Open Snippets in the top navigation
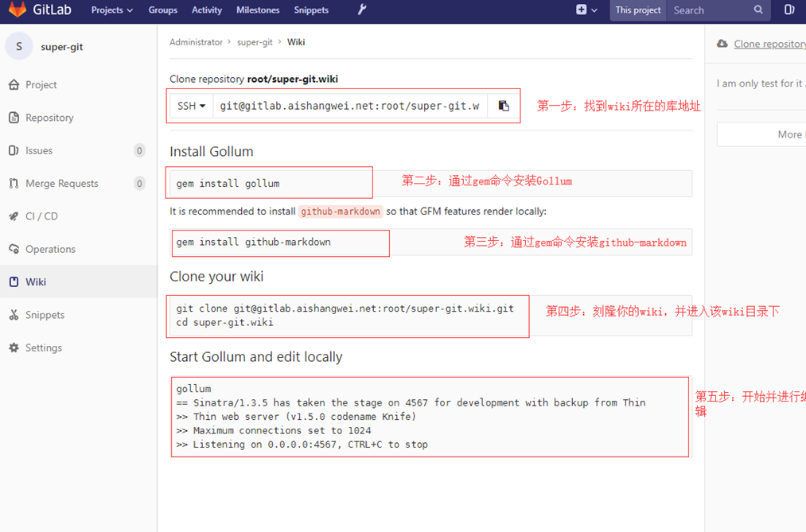806x532 pixels. click(311, 10)
